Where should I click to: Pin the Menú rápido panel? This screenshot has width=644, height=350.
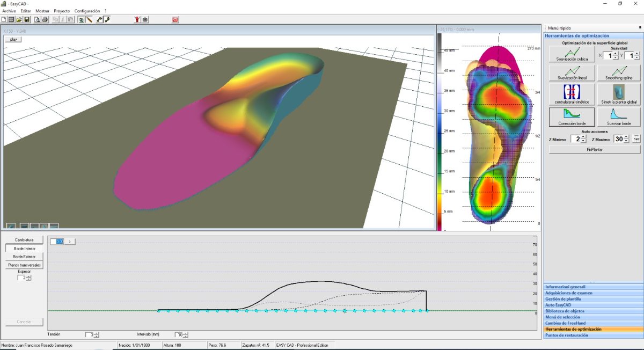pyautogui.click(x=640, y=27)
